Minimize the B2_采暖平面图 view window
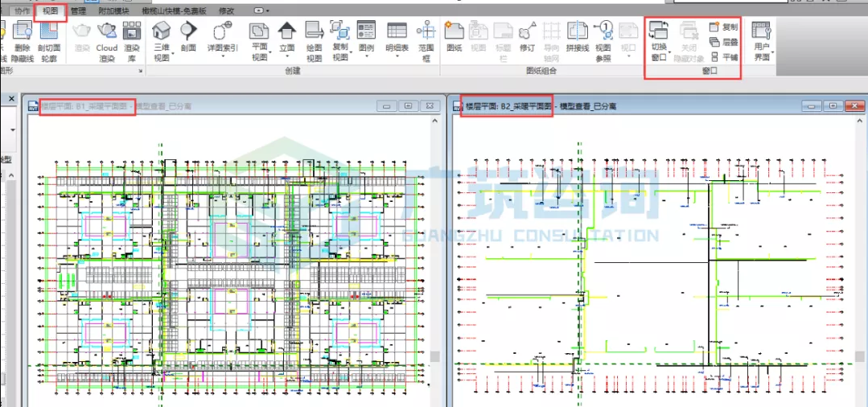The image size is (868, 407). [812, 106]
